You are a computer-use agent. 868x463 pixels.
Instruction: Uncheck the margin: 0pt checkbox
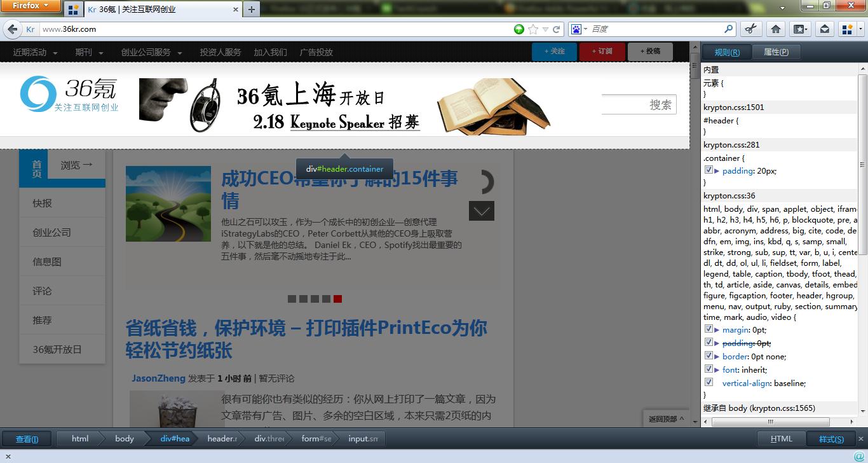709,329
